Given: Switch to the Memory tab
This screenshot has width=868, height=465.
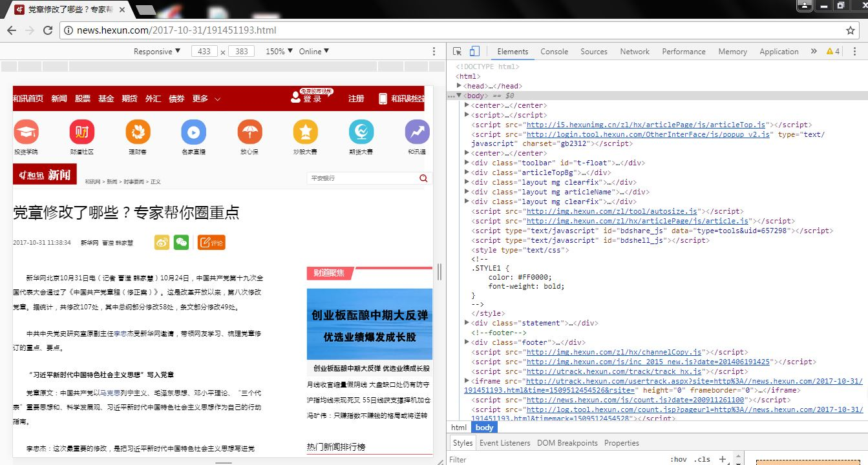Looking at the screenshot, I should (732, 52).
